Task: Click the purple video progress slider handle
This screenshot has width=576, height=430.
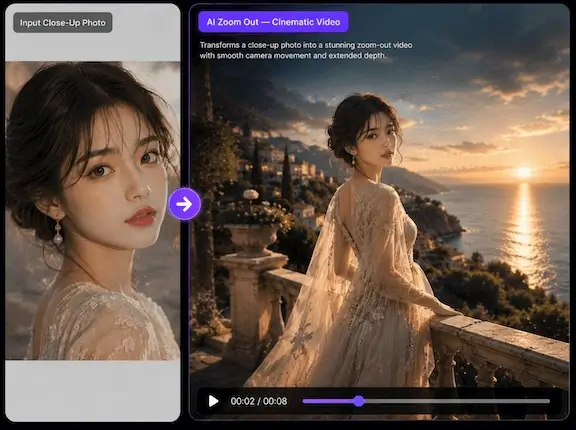Action: [x=359, y=401]
